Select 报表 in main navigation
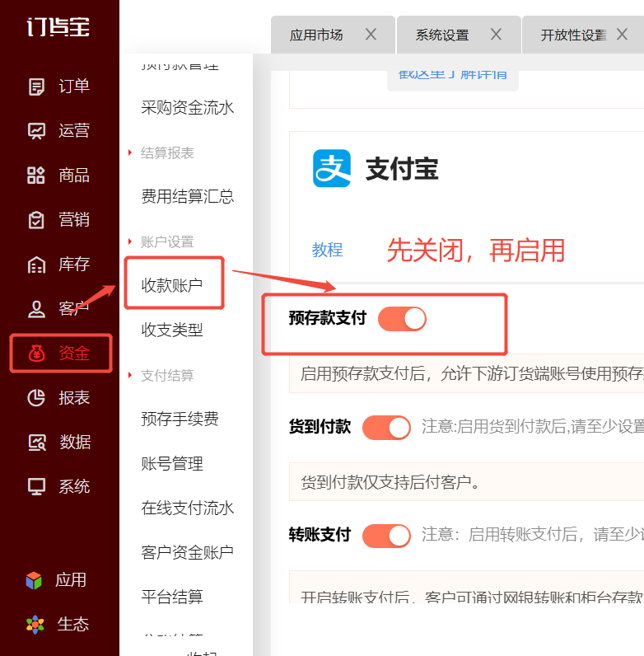The width and height of the screenshot is (644, 656). point(74,398)
